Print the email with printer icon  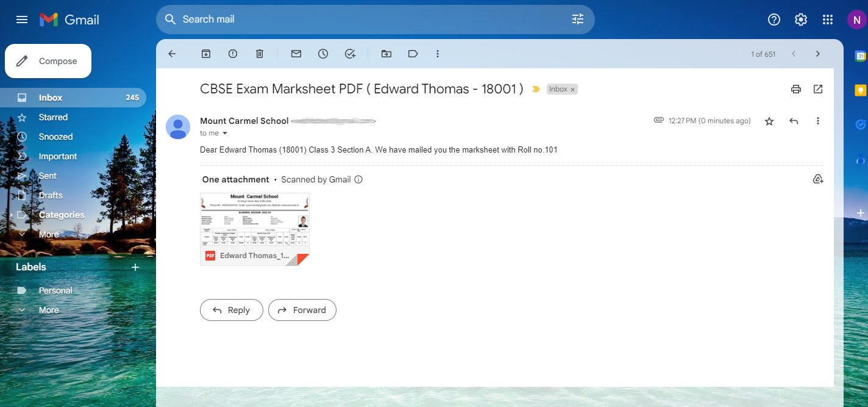click(796, 89)
